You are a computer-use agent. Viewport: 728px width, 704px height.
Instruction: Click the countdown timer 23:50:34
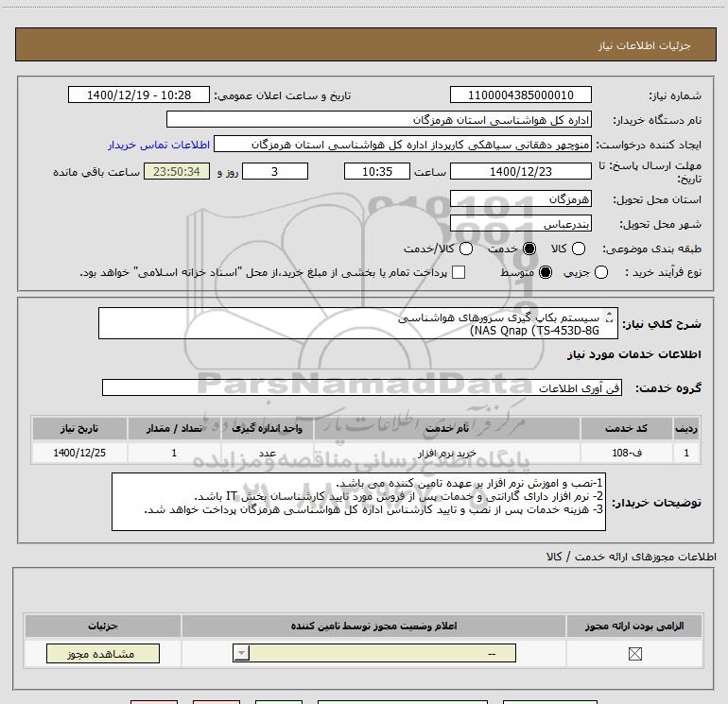point(177,172)
